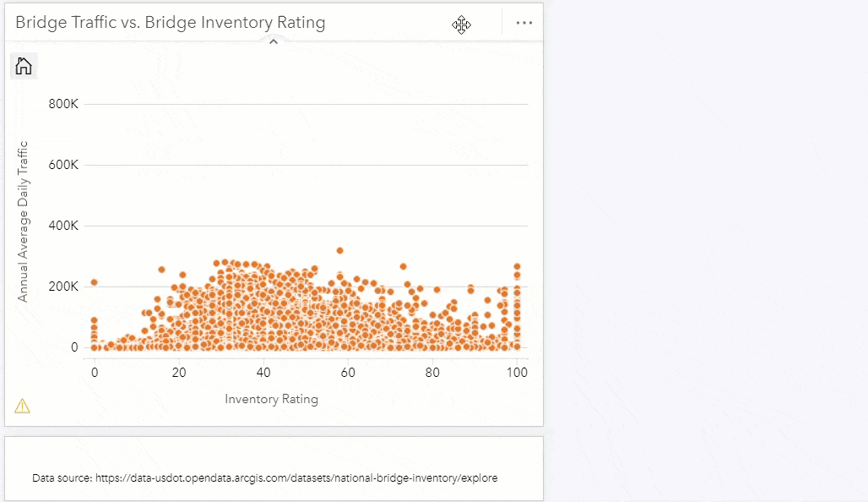Click the 60 tick on the x-axis
Viewport: 868px width, 502px height.
[348, 372]
